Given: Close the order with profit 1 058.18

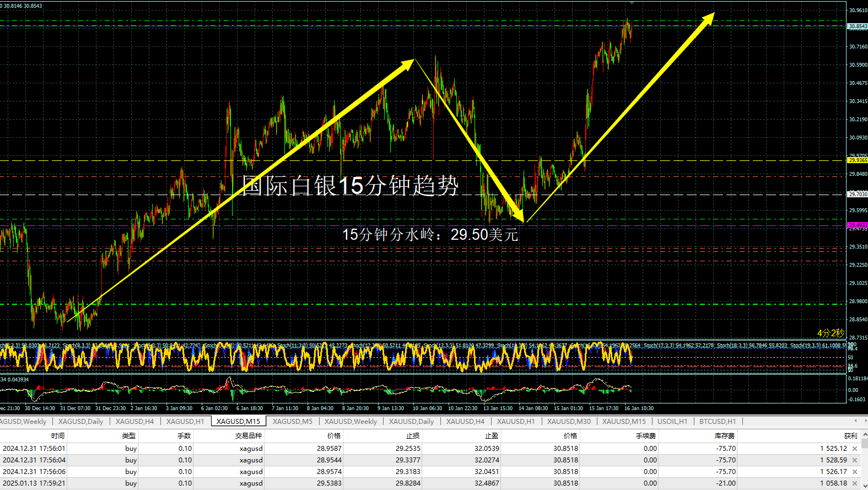Looking at the screenshot, I should pyautogui.click(x=855, y=483).
